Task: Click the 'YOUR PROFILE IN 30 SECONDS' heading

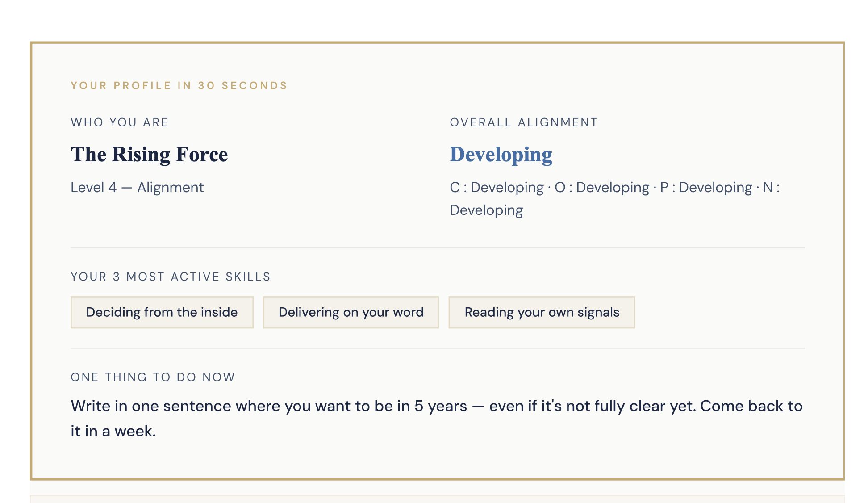Action: pyautogui.click(x=179, y=86)
